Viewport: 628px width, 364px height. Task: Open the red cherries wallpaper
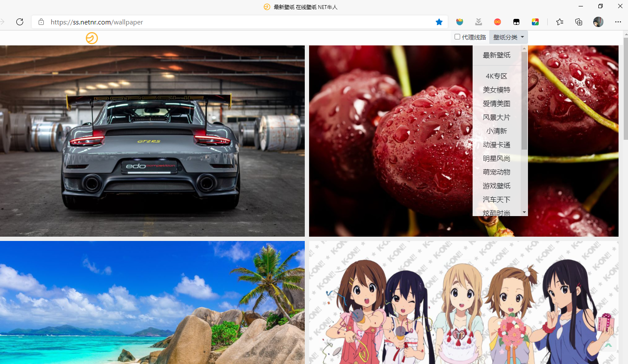(464, 141)
